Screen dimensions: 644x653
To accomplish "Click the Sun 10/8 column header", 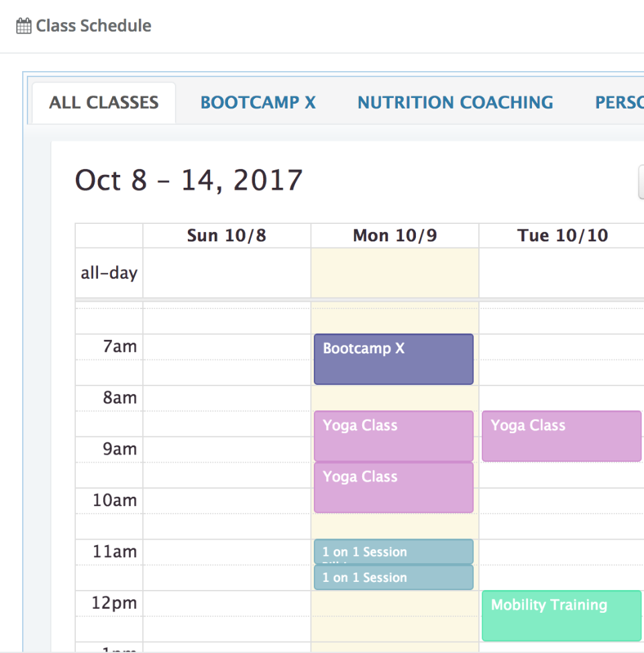I will [227, 236].
